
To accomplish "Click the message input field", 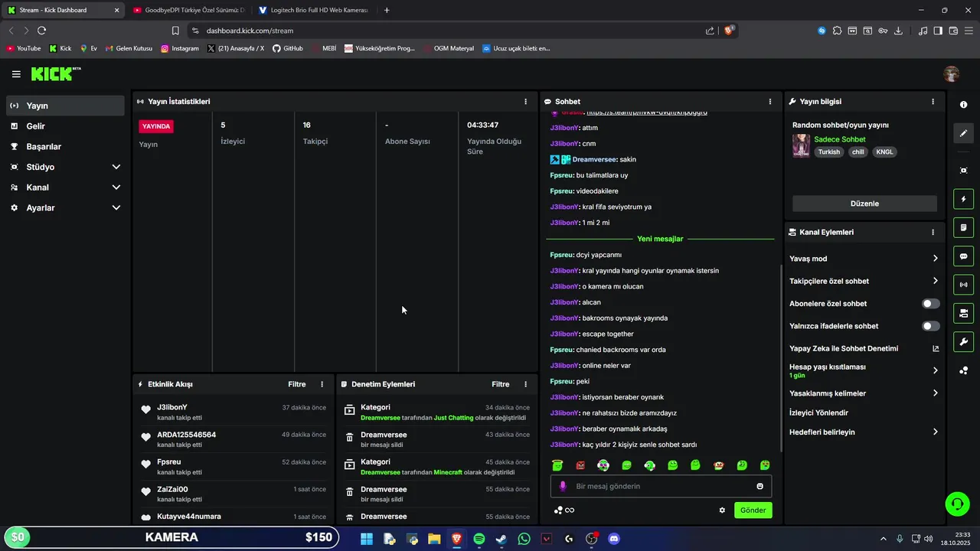I will (x=661, y=486).
